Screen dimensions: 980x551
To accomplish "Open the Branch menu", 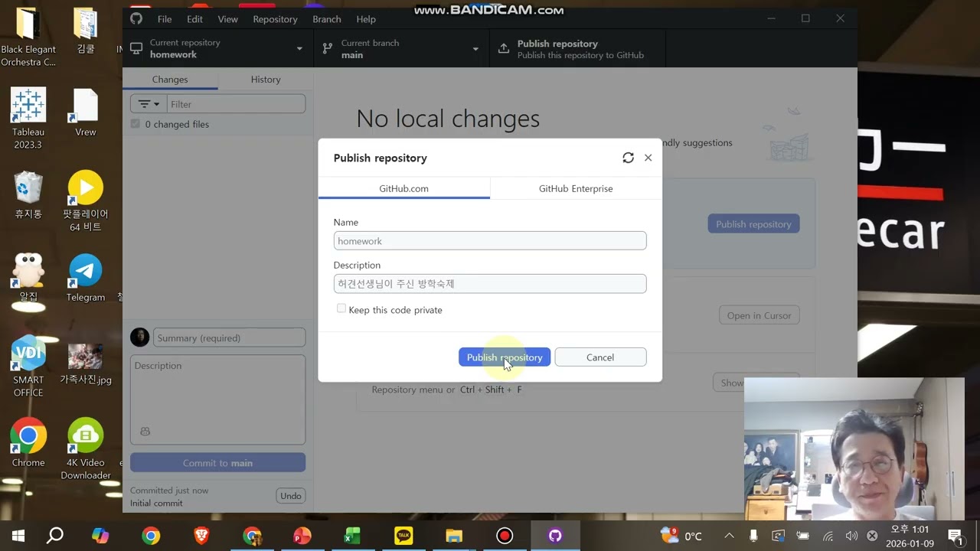I will pos(327,19).
